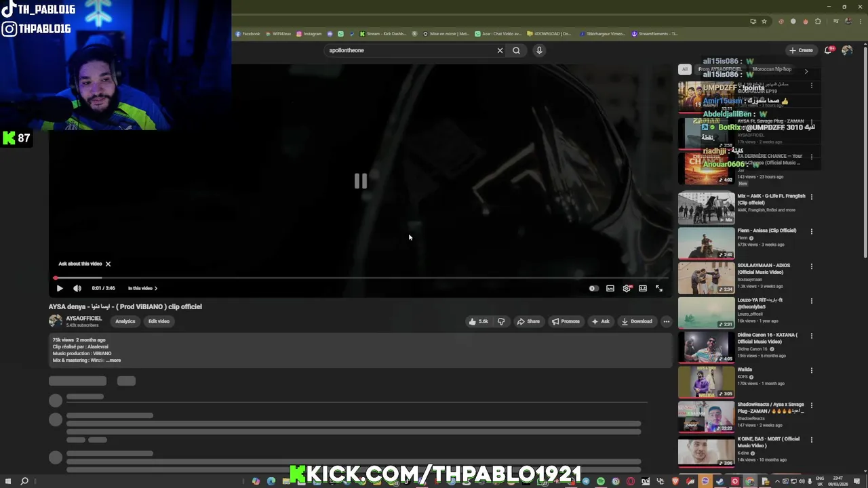Image resolution: width=868 pixels, height=488 pixels.
Task: Click the Promote button
Action: pos(566,321)
